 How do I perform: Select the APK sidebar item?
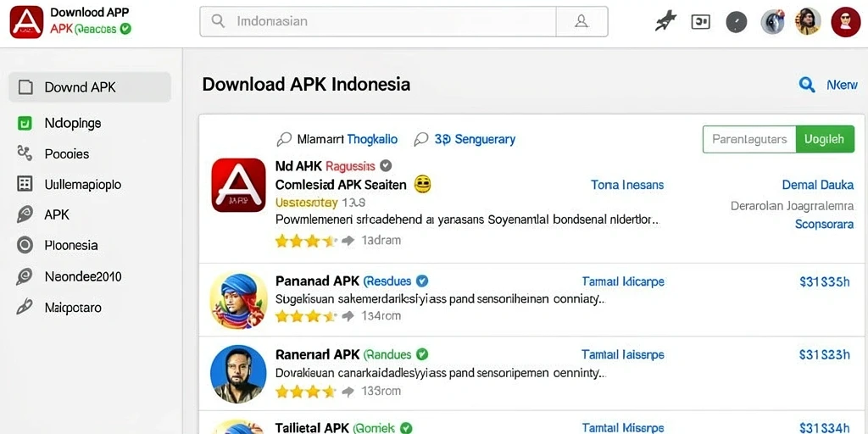57,214
